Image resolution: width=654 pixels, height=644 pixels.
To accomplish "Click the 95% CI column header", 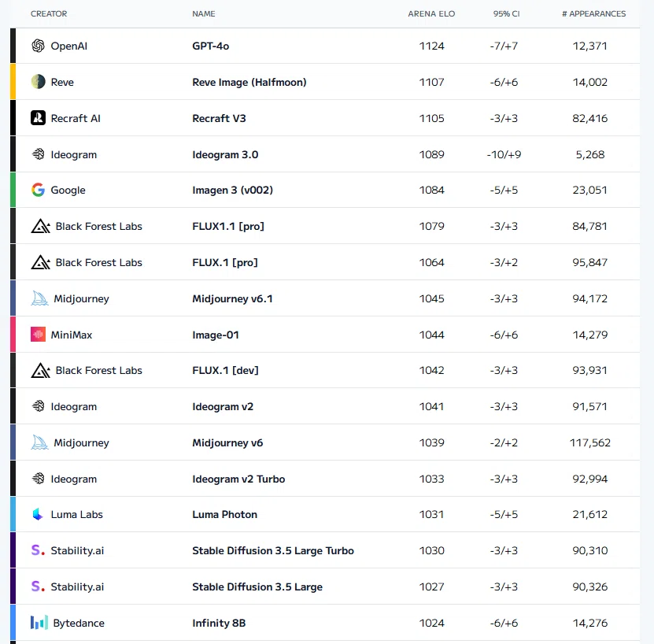I will tap(506, 13).
